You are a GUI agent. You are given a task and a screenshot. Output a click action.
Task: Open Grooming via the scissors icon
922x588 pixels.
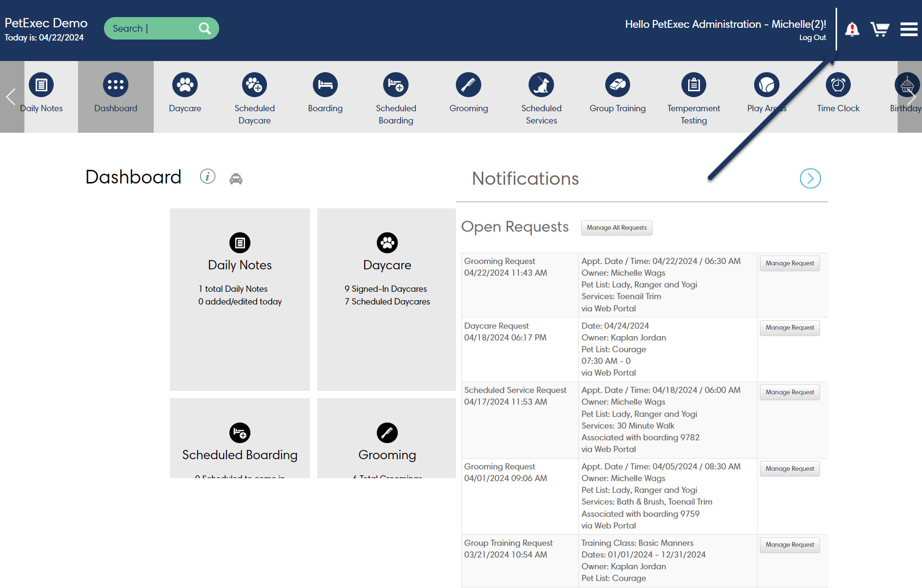pos(469,84)
